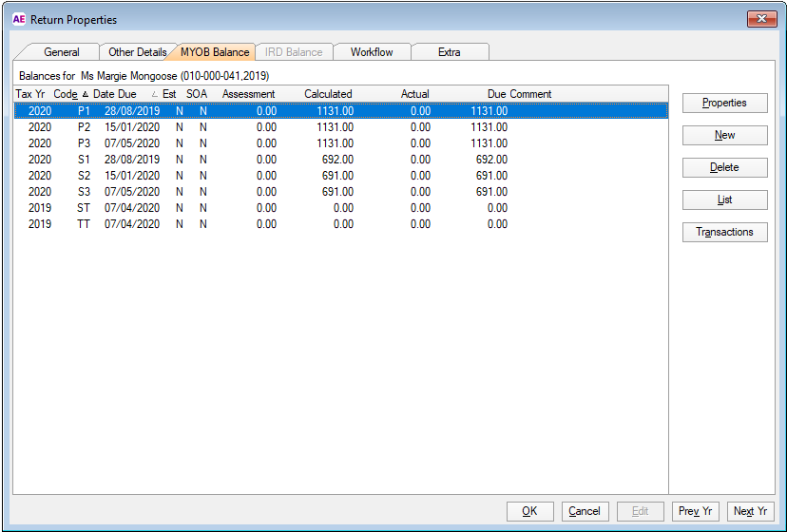Screen dimensions: 787x532
Task: Go to previous year with Prev Yr
Action: click(695, 511)
